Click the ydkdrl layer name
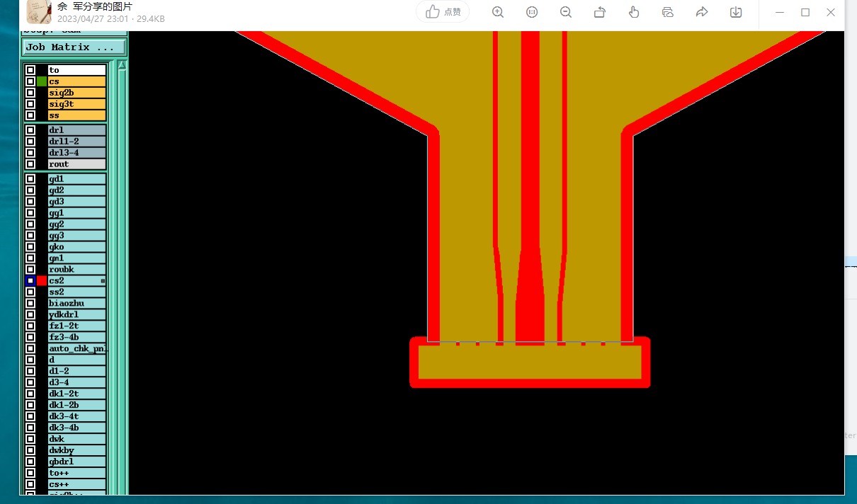Screen dimensions: 857x504 pyautogui.click(x=77, y=315)
